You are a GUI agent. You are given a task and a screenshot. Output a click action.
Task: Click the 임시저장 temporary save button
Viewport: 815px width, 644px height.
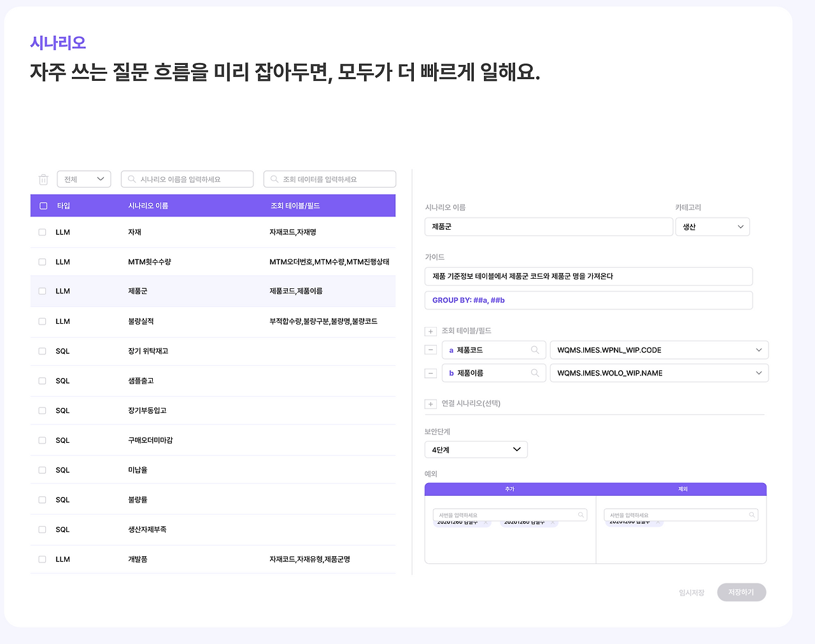(691, 592)
